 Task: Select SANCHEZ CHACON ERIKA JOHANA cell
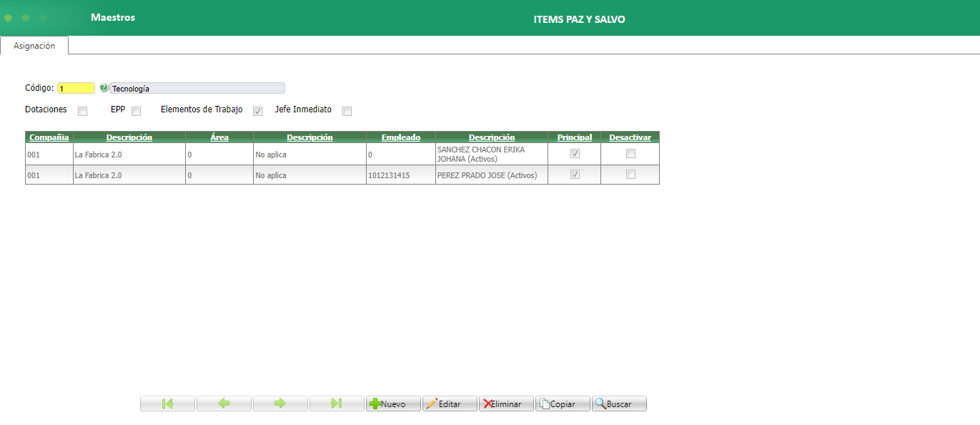[x=492, y=154]
